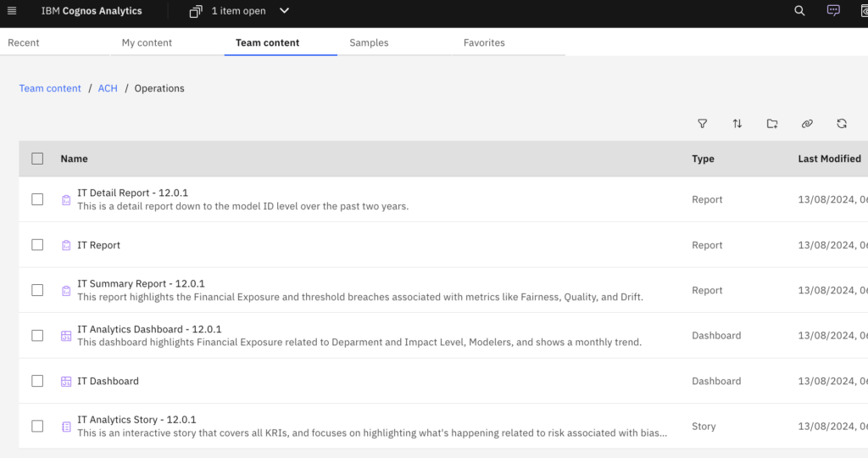The height and width of the screenshot is (458, 868).
Task: Go to Team content breadcrumb link
Action: pos(50,88)
